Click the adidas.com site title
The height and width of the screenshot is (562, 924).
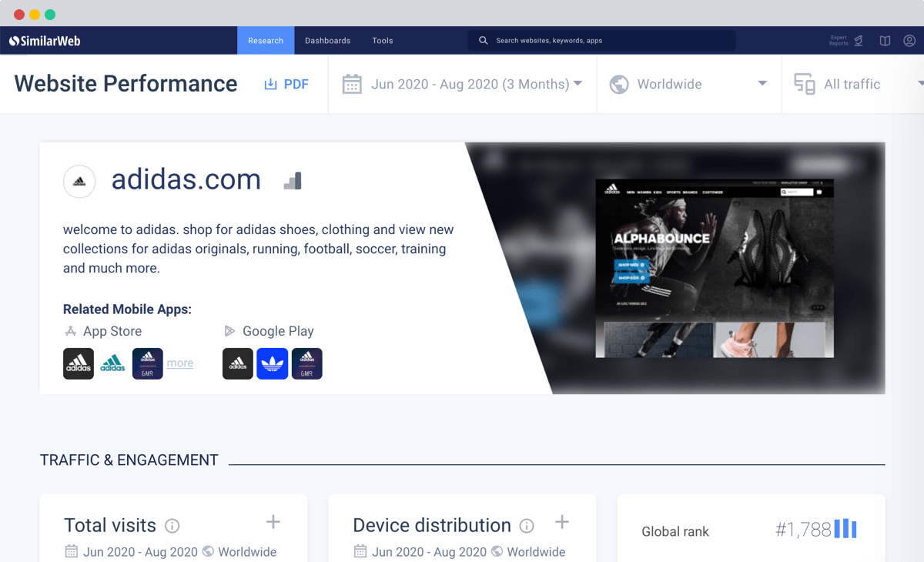186,179
